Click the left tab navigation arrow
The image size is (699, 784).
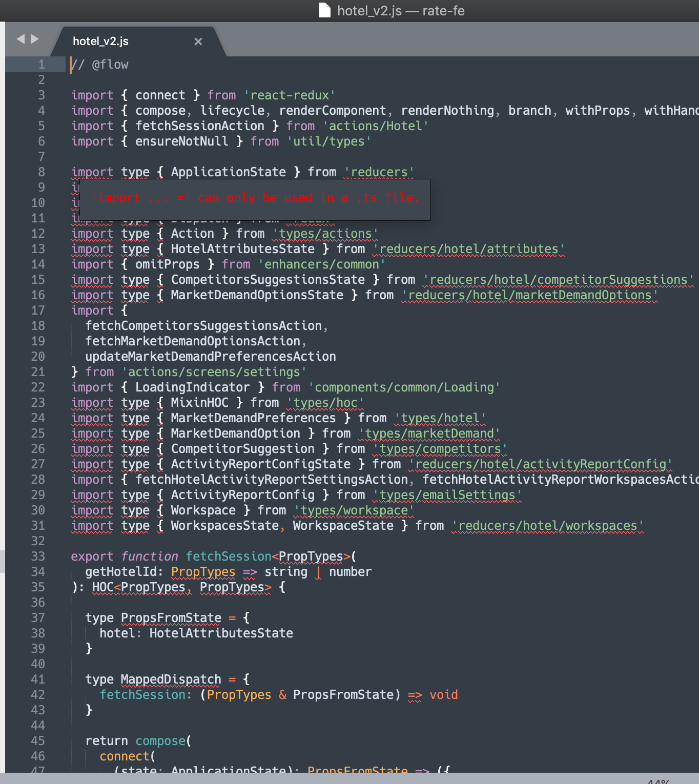(20, 39)
